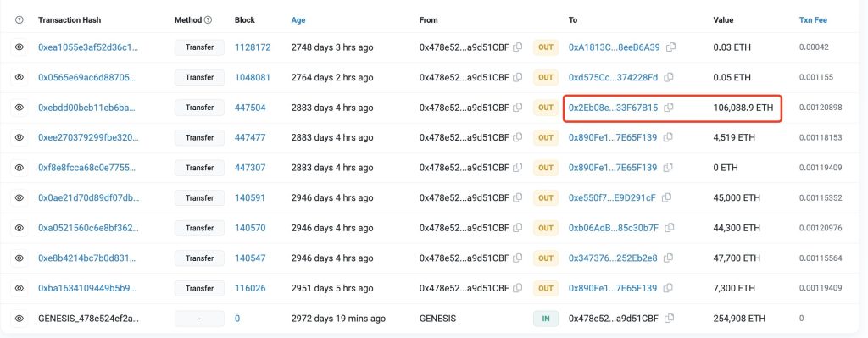Copy From address in block 1048081 row
The height and width of the screenshot is (338, 868).
click(518, 77)
